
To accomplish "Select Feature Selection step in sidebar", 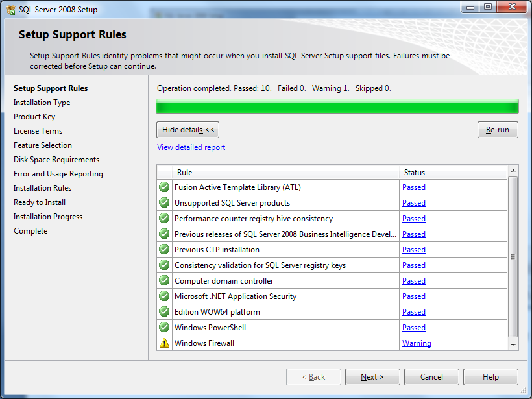I will tap(43, 145).
